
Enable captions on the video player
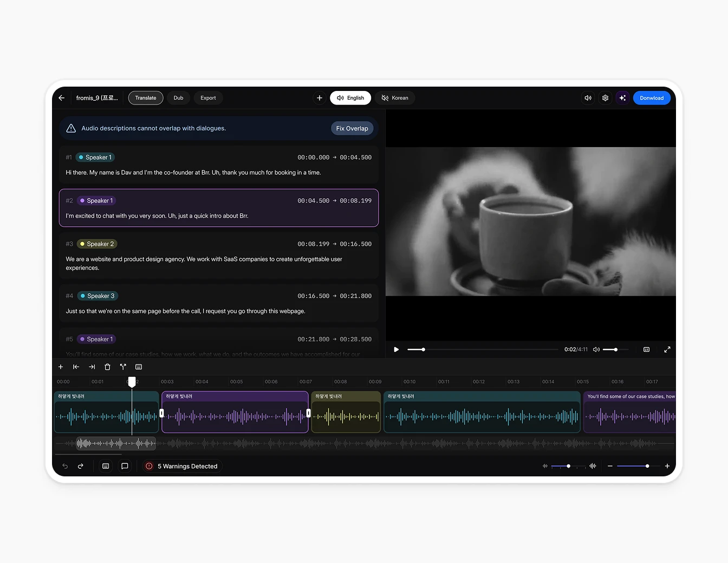click(646, 350)
